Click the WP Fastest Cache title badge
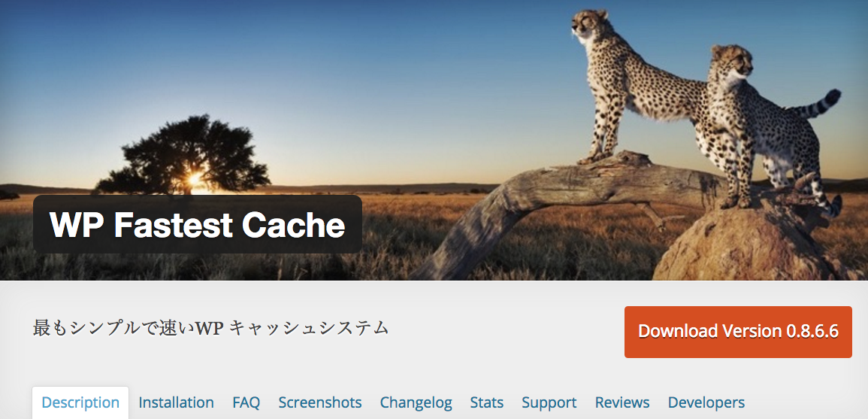Screen dimensions: 868x419 [x=198, y=224]
